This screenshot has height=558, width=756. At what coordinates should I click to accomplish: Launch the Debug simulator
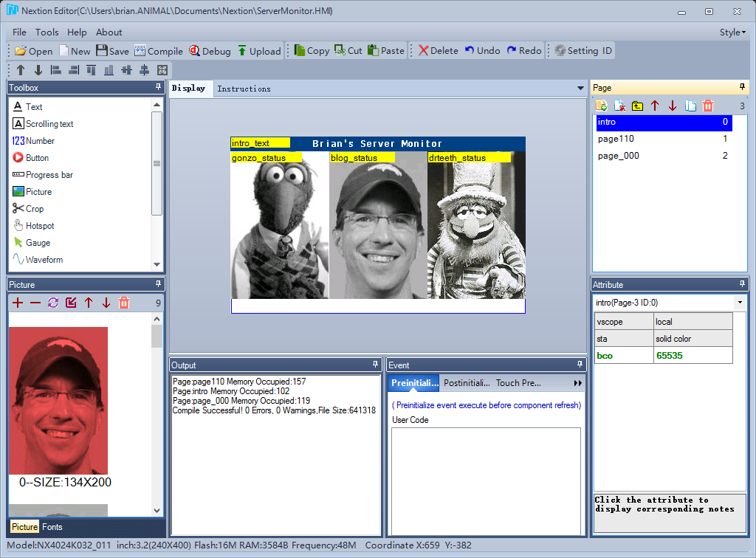pos(210,51)
